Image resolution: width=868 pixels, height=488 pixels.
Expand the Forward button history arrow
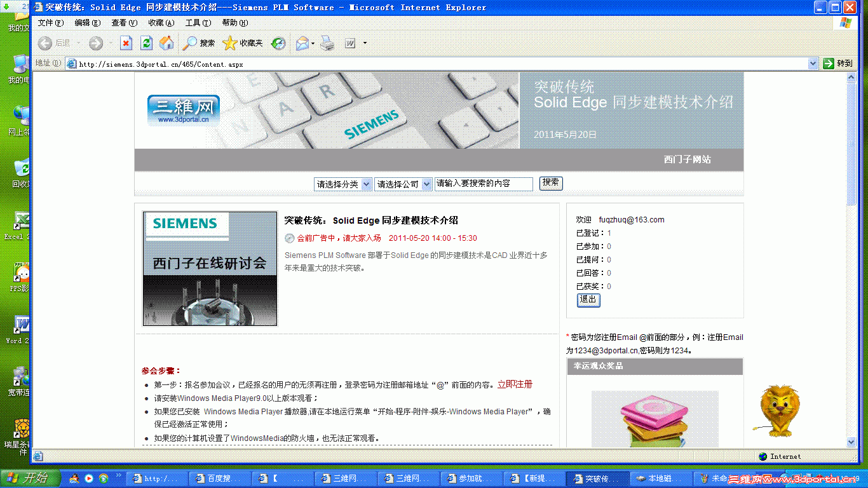(110, 43)
